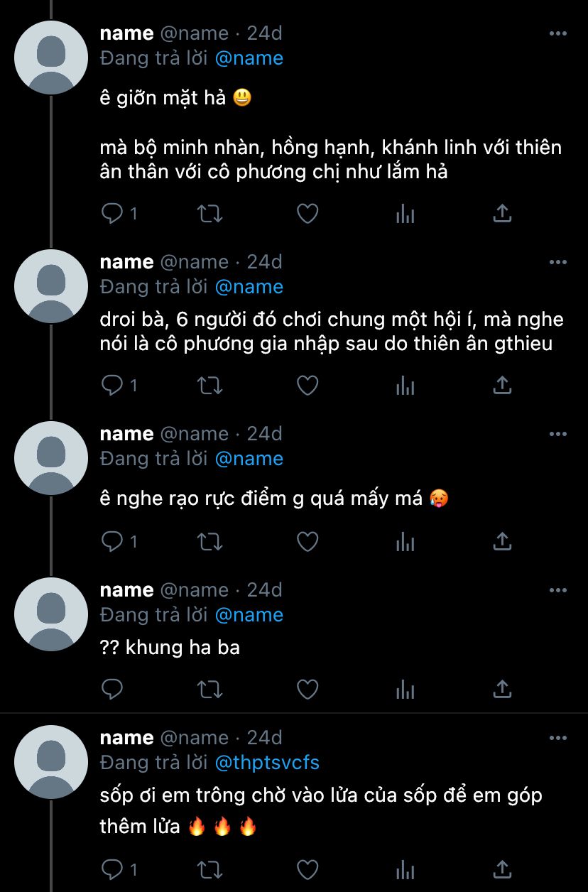Open three-dot menu on 'sốp ơi' tweet

pos(558,738)
